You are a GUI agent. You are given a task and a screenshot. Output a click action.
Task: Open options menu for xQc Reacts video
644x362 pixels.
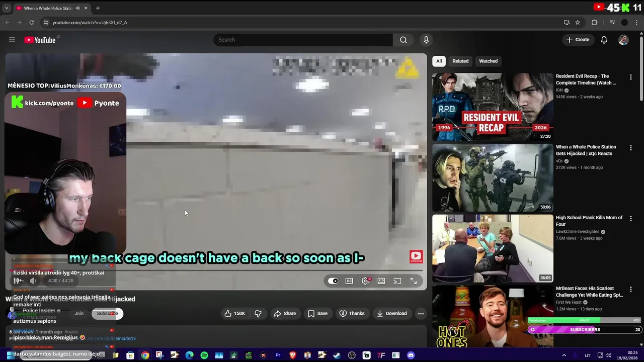coord(630,148)
